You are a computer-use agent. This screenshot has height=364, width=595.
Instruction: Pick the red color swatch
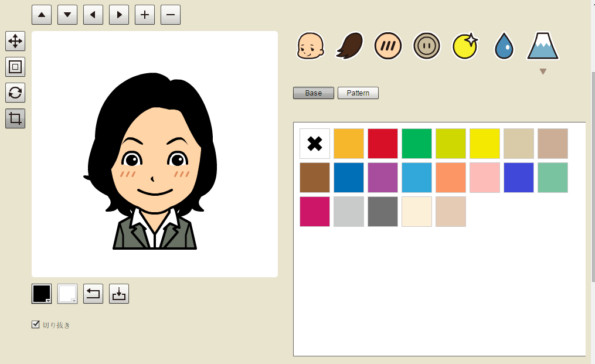(x=383, y=144)
